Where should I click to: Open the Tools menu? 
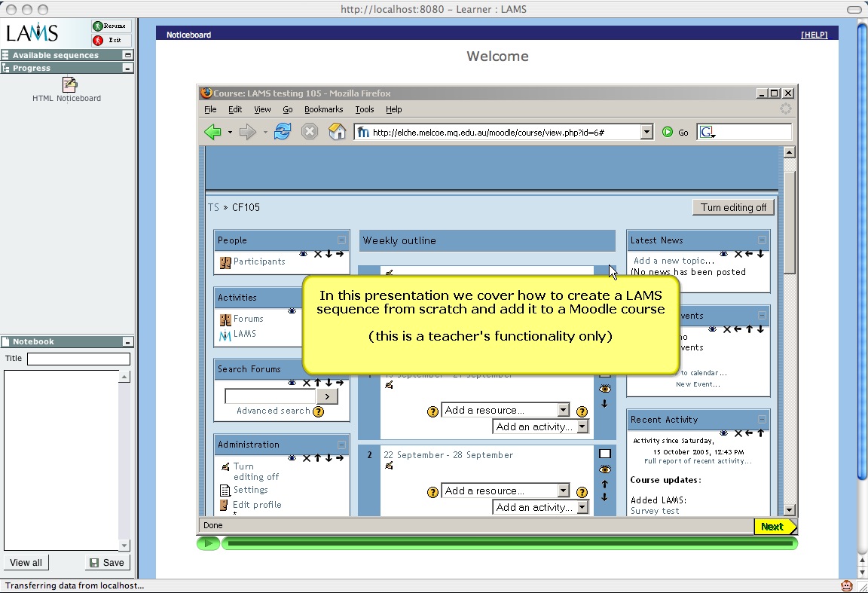(x=365, y=109)
